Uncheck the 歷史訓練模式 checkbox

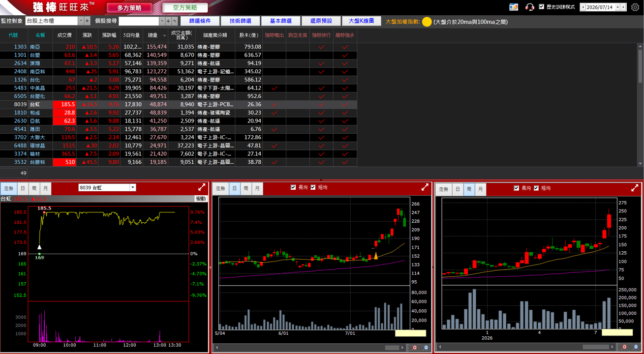tap(542, 7)
